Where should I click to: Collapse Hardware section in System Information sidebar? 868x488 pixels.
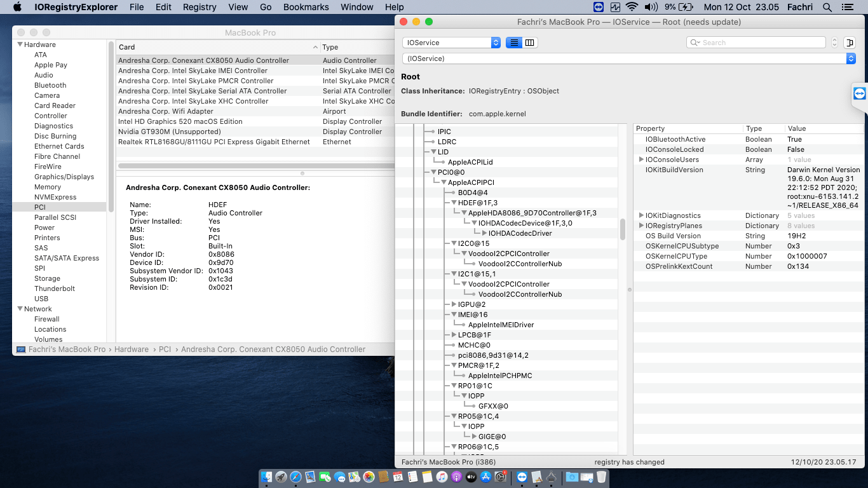(x=20, y=44)
